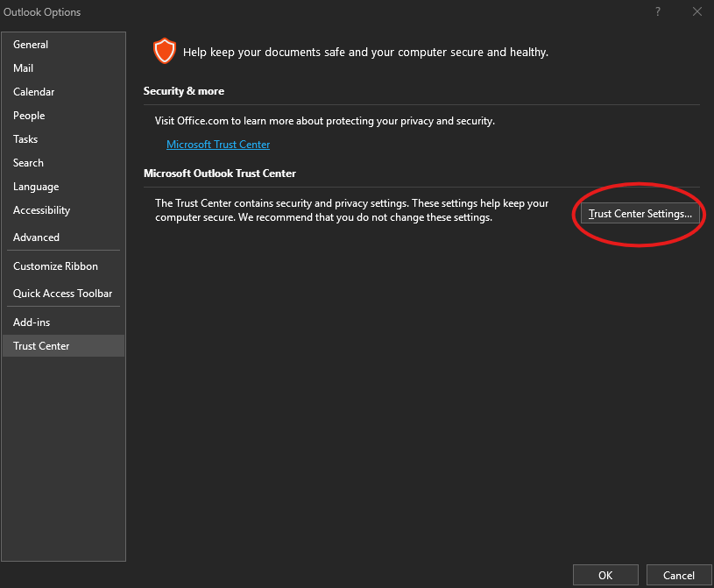Screen dimensions: 714x588
Task: Select Tasks in the options list
Action: click(25, 138)
